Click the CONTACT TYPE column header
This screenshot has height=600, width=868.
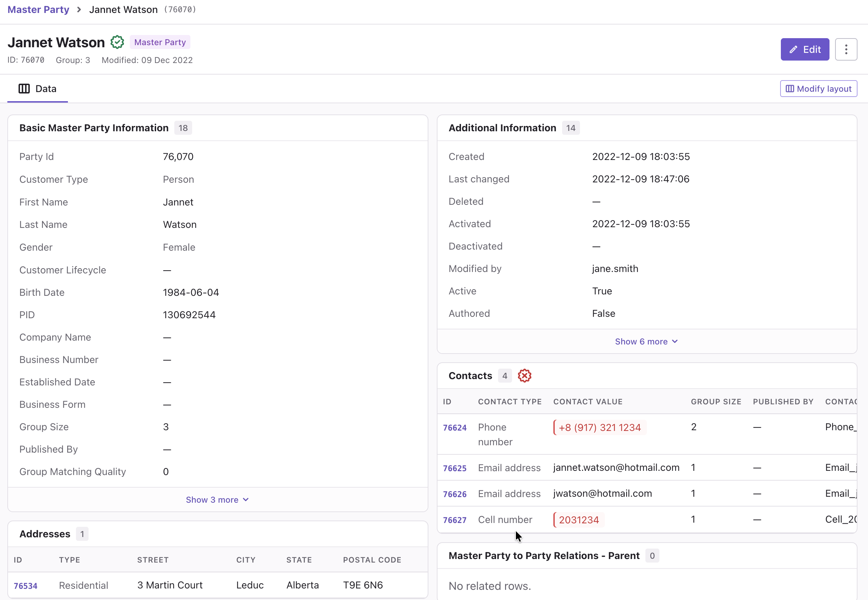point(509,402)
